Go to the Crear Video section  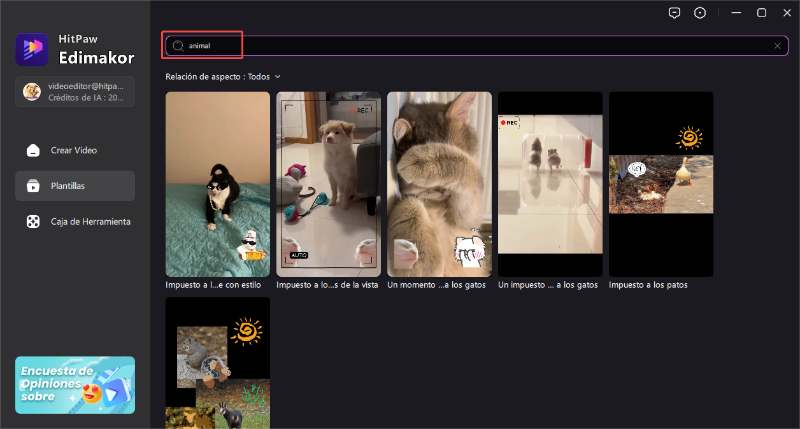coord(74,150)
